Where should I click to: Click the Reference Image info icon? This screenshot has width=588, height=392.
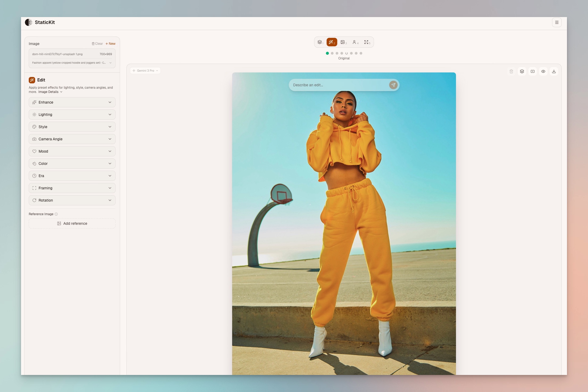click(x=56, y=214)
